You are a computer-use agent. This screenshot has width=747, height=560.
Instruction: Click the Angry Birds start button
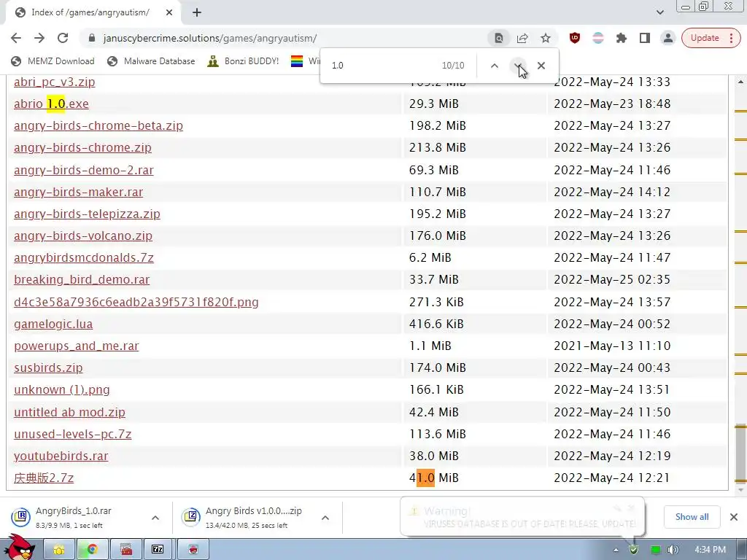tap(19, 548)
